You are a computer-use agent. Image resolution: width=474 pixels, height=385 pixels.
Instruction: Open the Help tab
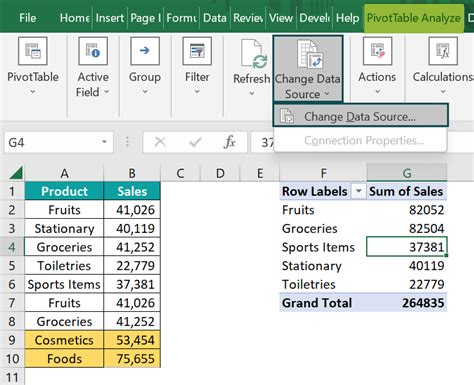click(x=347, y=18)
